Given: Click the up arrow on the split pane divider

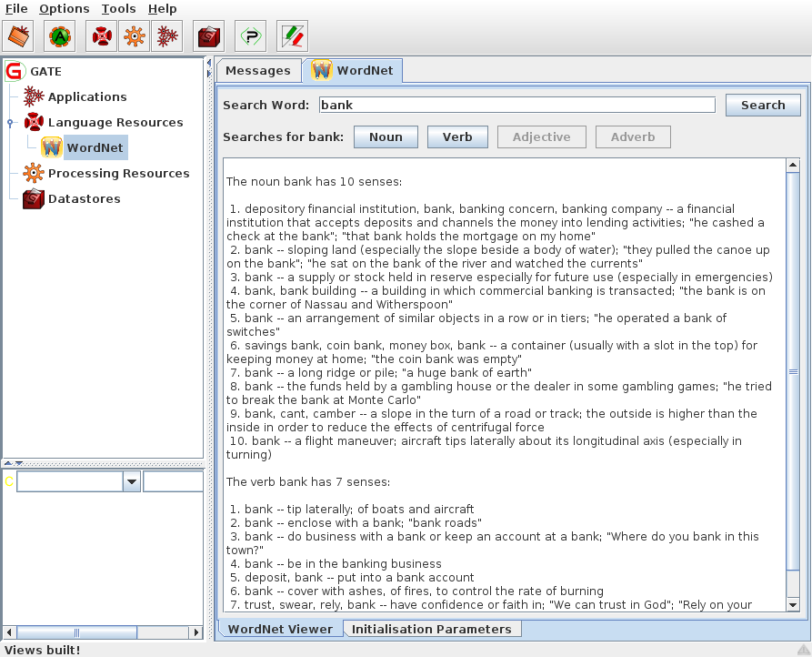Looking at the screenshot, I should [x=9, y=463].
